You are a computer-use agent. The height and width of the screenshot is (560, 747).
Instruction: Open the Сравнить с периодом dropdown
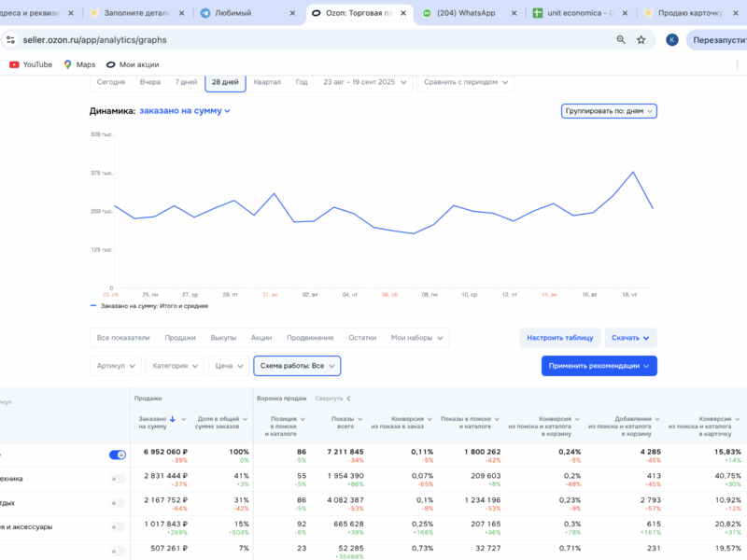[465, 82]
